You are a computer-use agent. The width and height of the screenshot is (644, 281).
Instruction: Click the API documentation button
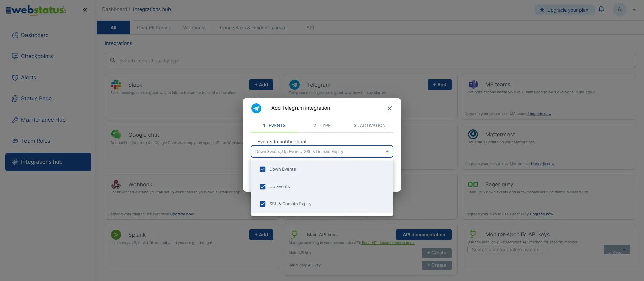tap(424, 235)
